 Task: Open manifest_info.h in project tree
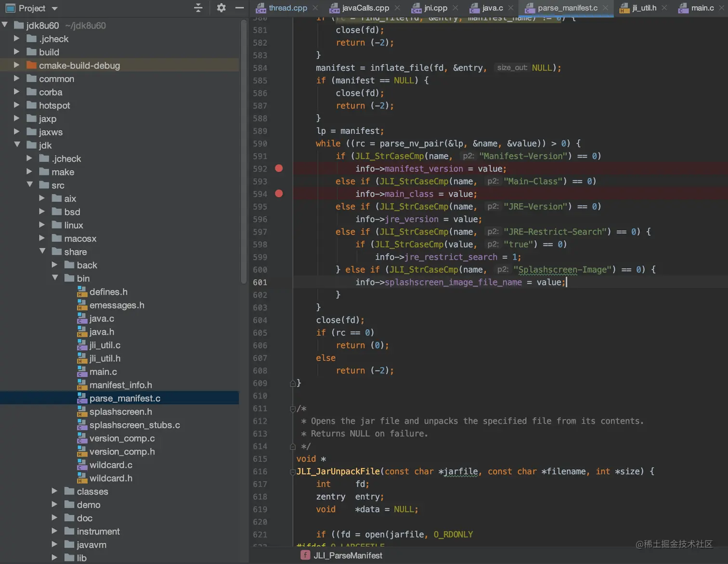120,385
